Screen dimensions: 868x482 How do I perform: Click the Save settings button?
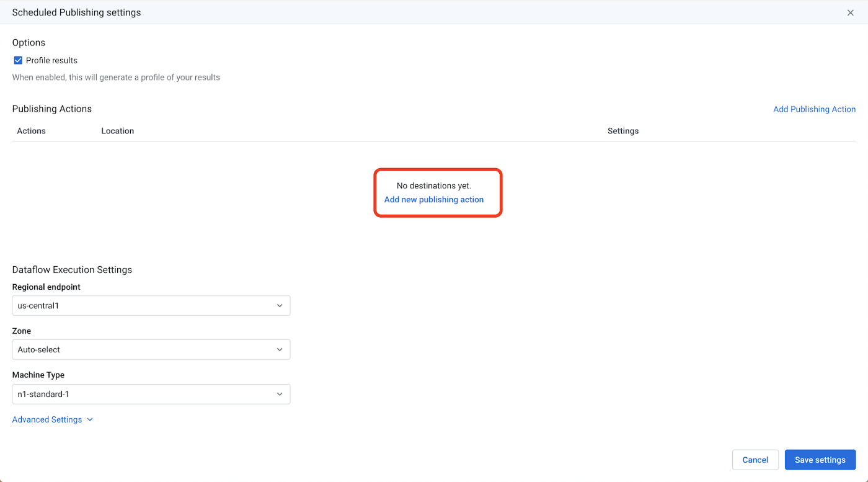pos(820,460)
